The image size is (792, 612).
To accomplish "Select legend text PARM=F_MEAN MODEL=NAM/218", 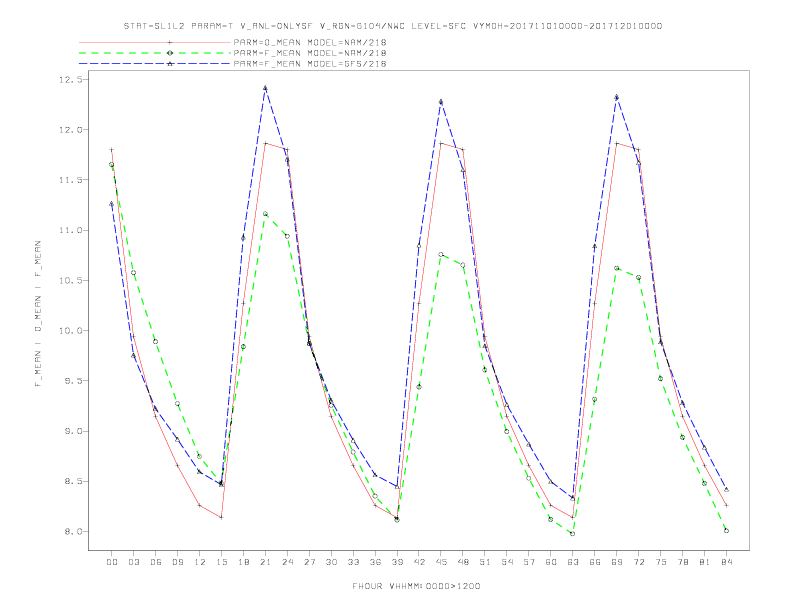I will 310,53.
